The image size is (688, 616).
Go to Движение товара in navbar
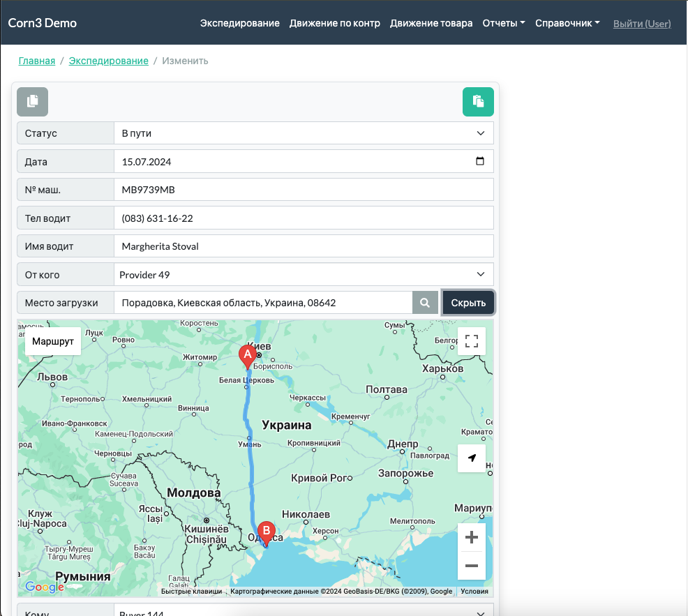point(431,23)
